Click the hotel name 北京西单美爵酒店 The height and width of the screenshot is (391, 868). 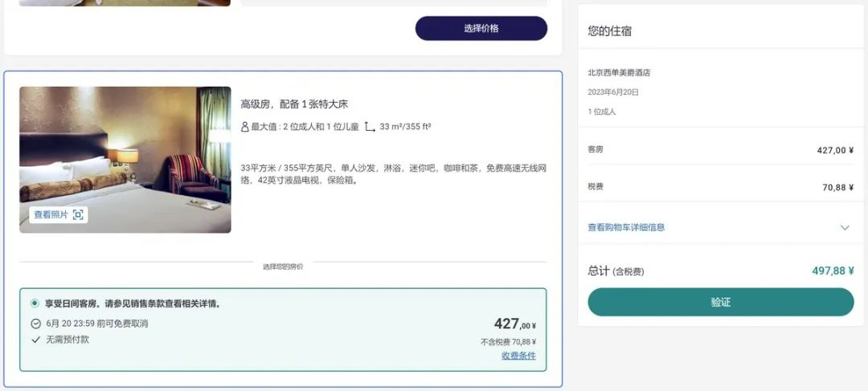click(x=619, y=72)
